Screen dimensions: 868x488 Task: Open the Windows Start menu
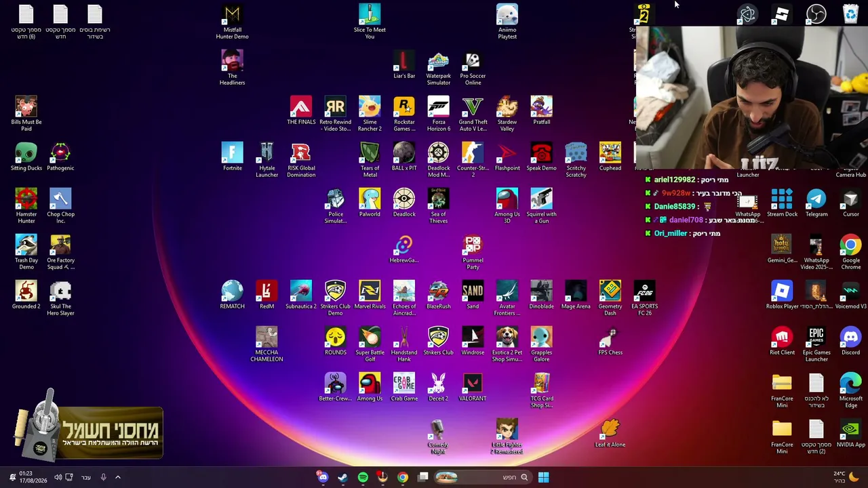(543, 477)
